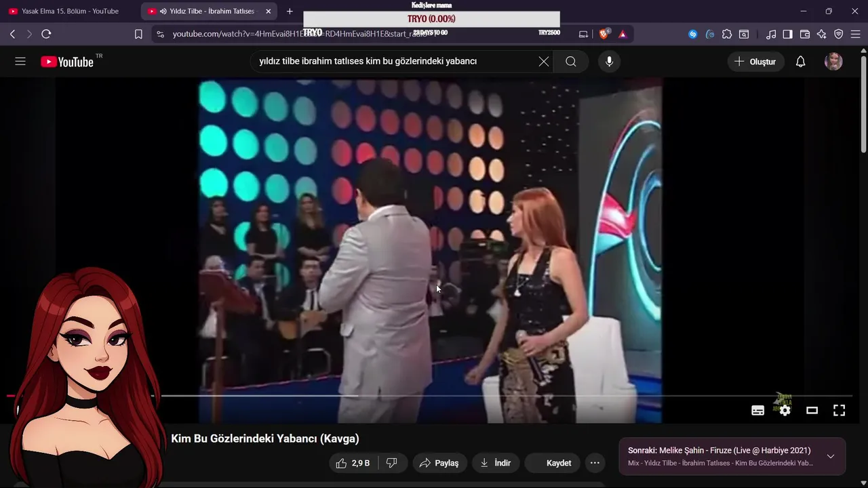Open the browser main menu
Screen dimensions: 868x488
tap(855, 34)
